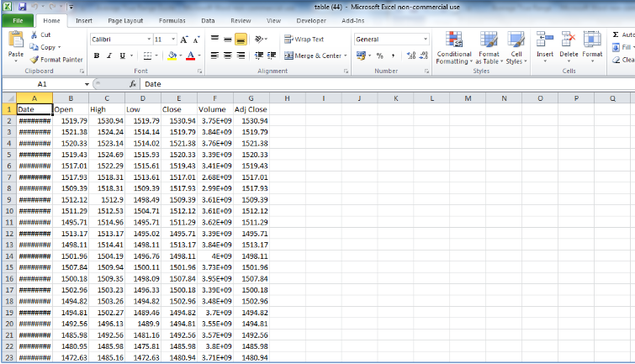This screenshot has height=364, width=635.
Task: Open the Formulas ribbon tab
Action: [172, 19]
